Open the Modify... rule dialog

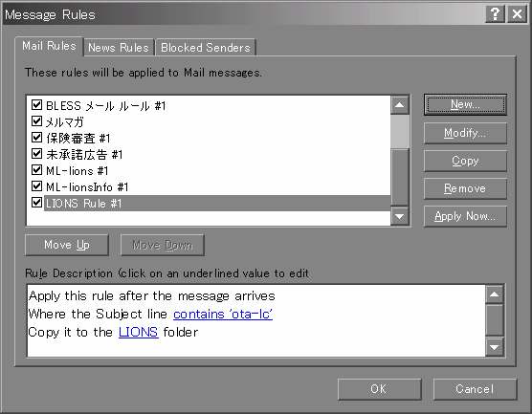(x=465, y=133)
